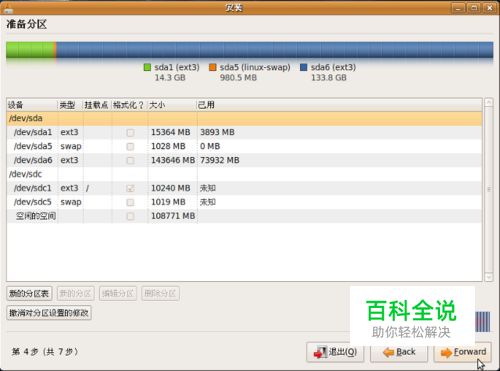The height and width of the screenshot is (371, 500).
Task: Click the 挂载点 column header
Action: pyautogui.click(x=97, y=105)
